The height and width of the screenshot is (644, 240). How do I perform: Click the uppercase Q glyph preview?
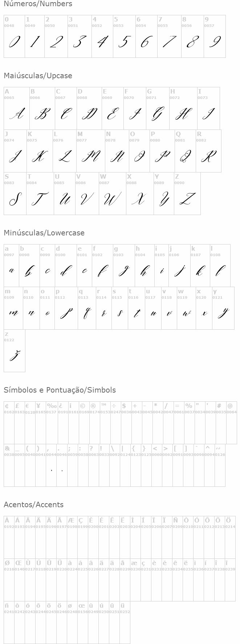pyautogui.click(x=185, y=157)
